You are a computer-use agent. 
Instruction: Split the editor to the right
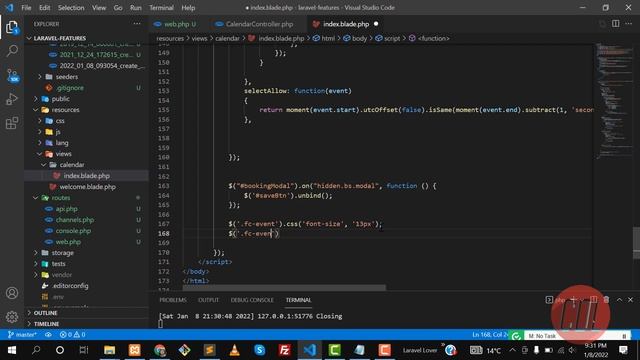click(x=616, y=24)
